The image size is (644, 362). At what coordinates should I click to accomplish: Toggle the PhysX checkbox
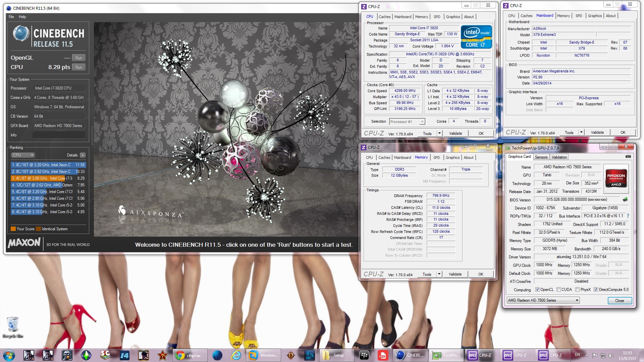577,290
